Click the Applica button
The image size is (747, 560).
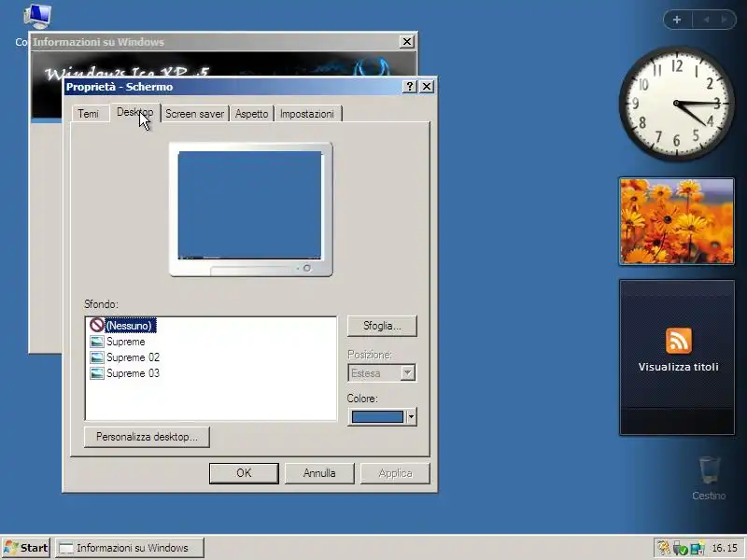click(x=395, y=473)
